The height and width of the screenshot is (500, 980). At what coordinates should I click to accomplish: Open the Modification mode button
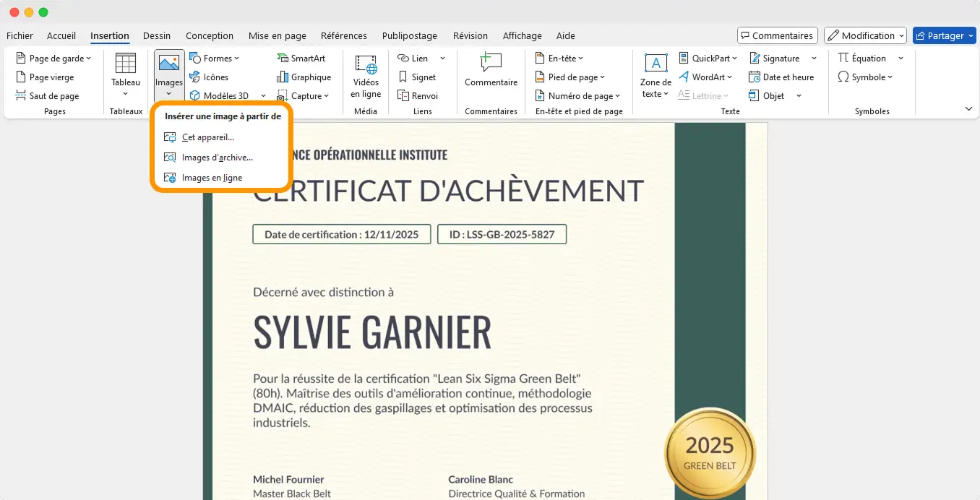865,35
